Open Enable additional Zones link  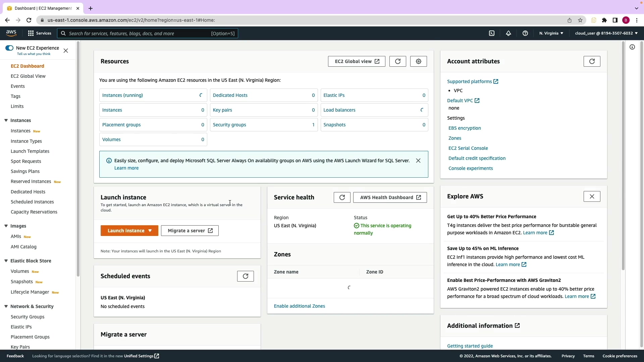299,306
